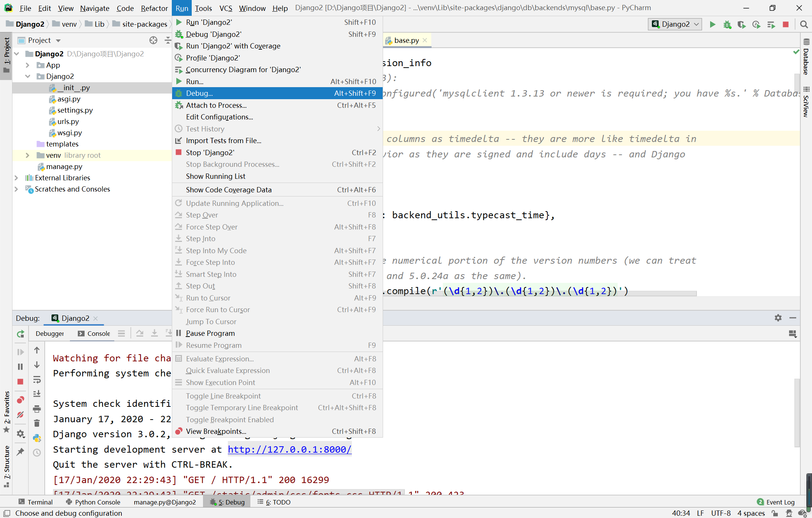Click the locate/scroll-from-source target icon
The image size is (812, 518).
pos(153,40)
